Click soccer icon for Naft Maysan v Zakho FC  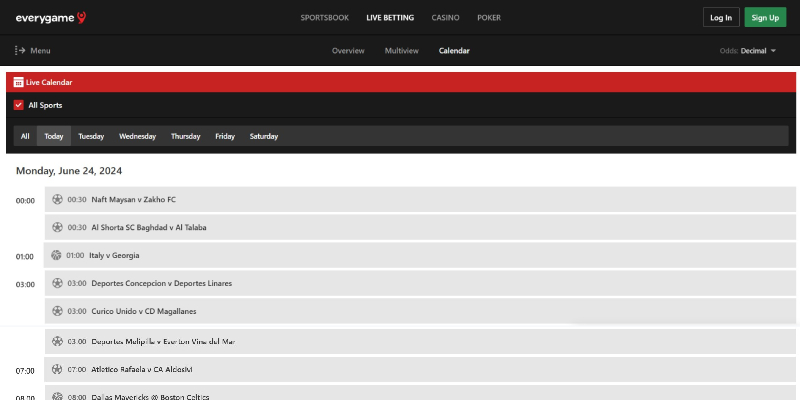point(58,199)
